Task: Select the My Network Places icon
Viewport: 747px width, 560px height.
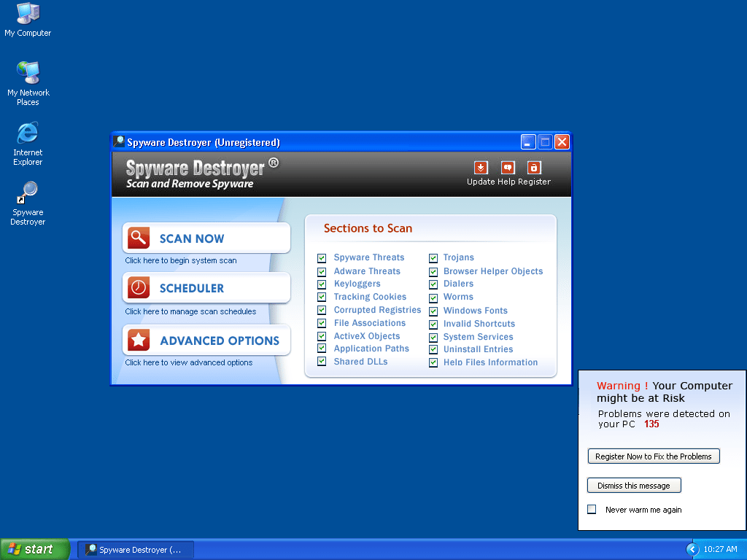Action: click(28, 73)
